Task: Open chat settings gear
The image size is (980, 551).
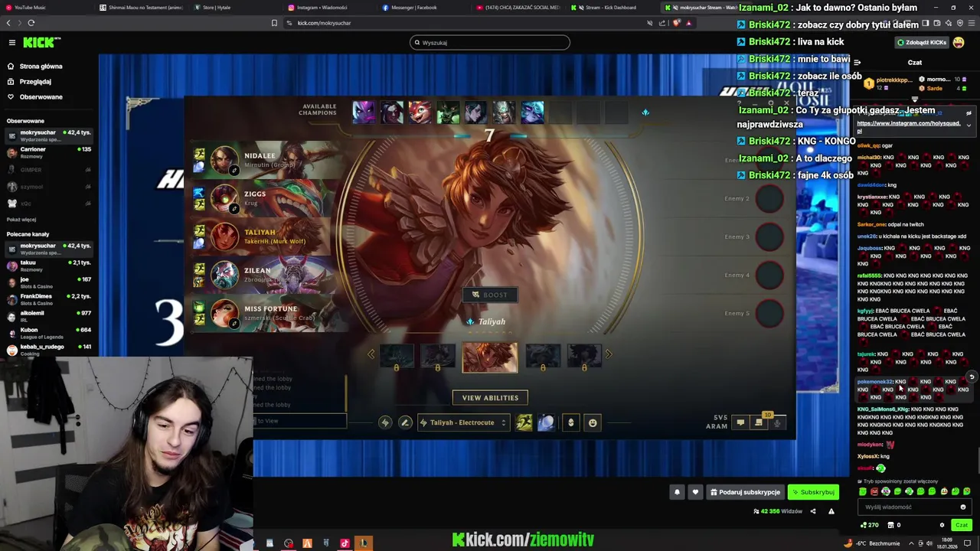Action: 942,525
